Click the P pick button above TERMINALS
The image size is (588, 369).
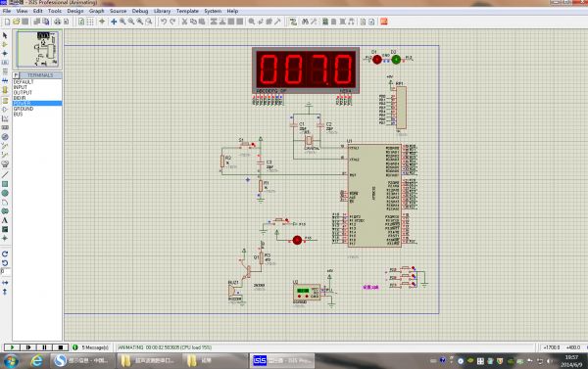(x=16, y=75)
